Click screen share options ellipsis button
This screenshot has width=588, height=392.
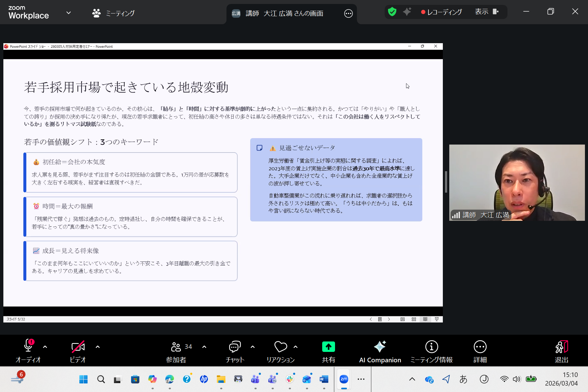click(348, 13)
